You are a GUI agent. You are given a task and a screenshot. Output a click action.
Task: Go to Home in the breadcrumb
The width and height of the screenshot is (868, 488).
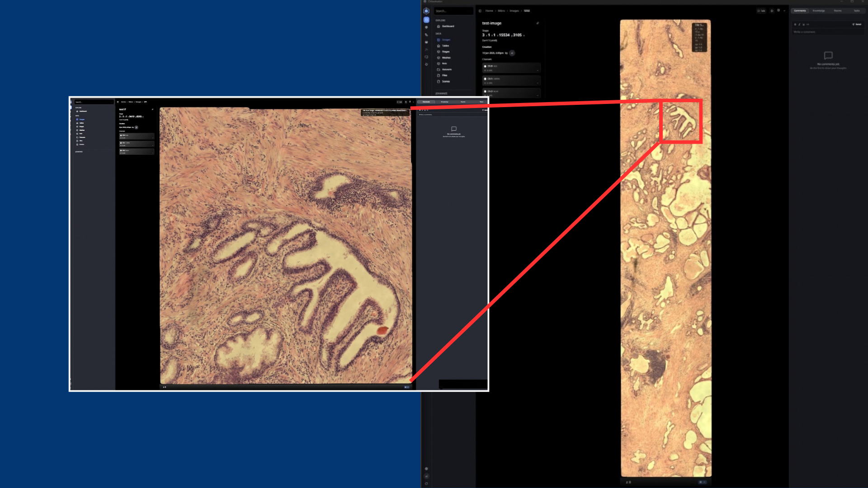tap(489, 11)
